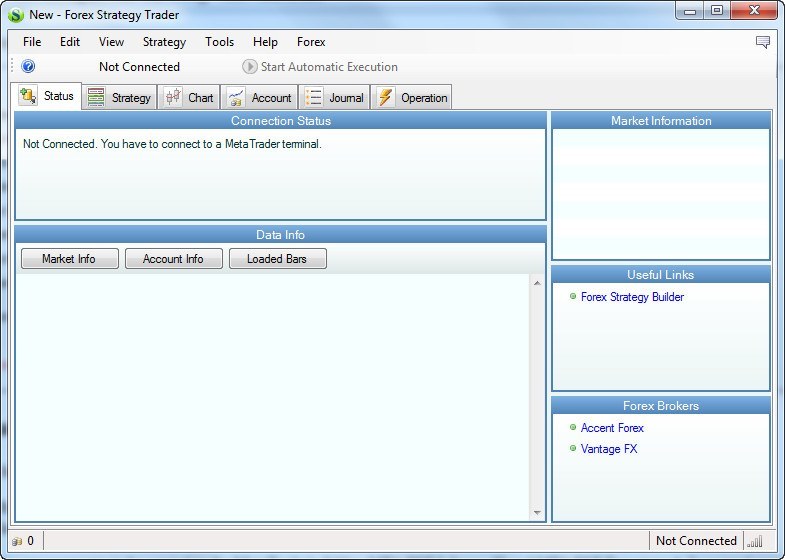This screenshot has width=785, height=560.
Task: Click the toolbar drag handle dots
Action: 13,67
